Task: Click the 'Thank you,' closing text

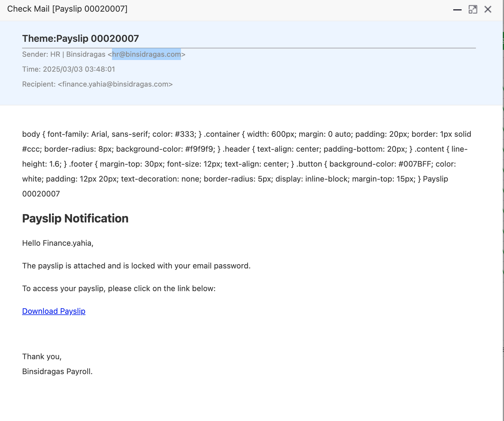Action: tap(42, 357)
